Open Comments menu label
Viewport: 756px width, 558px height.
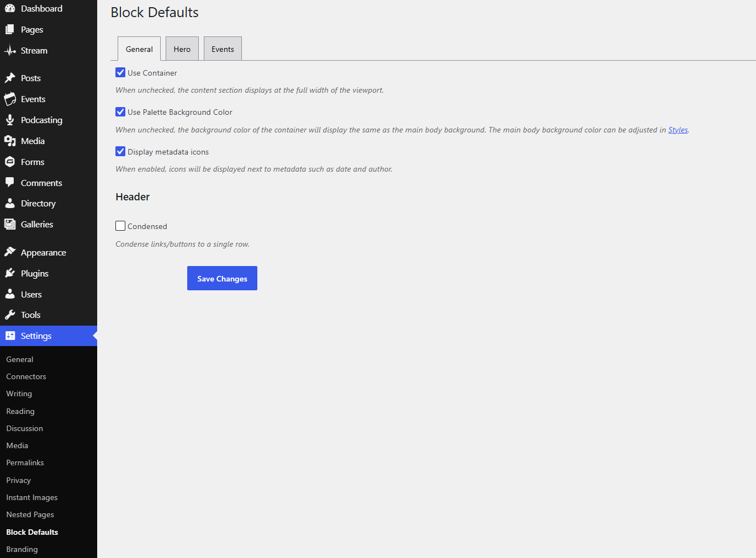pyautogui.click(x=41, y=183)
